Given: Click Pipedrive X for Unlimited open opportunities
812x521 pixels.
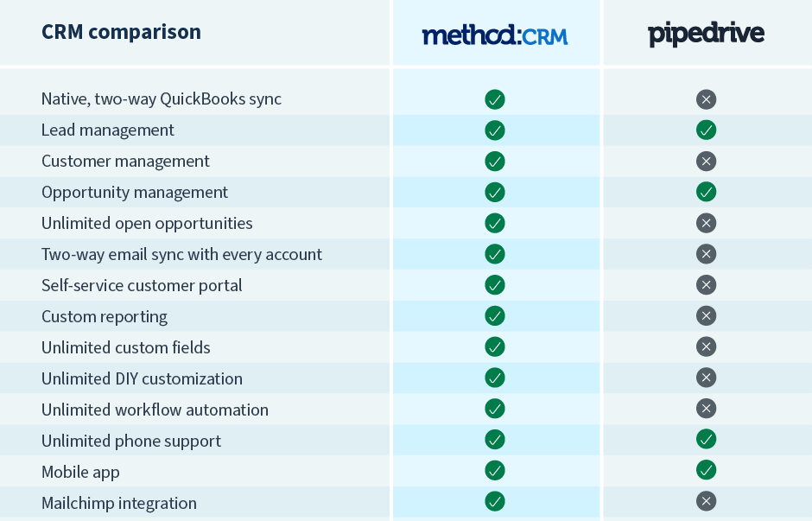Looking at the screenshot, I should point(706,223).
